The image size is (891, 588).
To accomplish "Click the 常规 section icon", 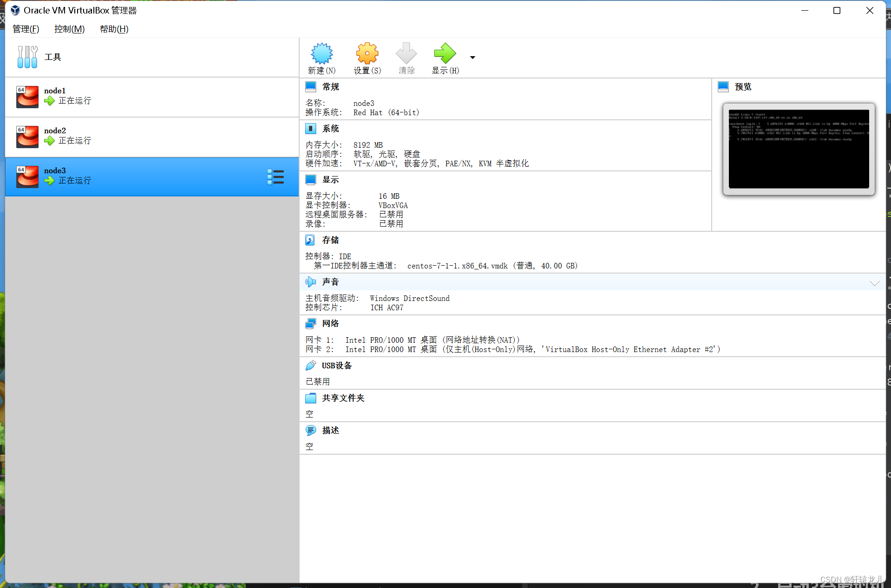I will pyautogui.click(x=311, y=87).
